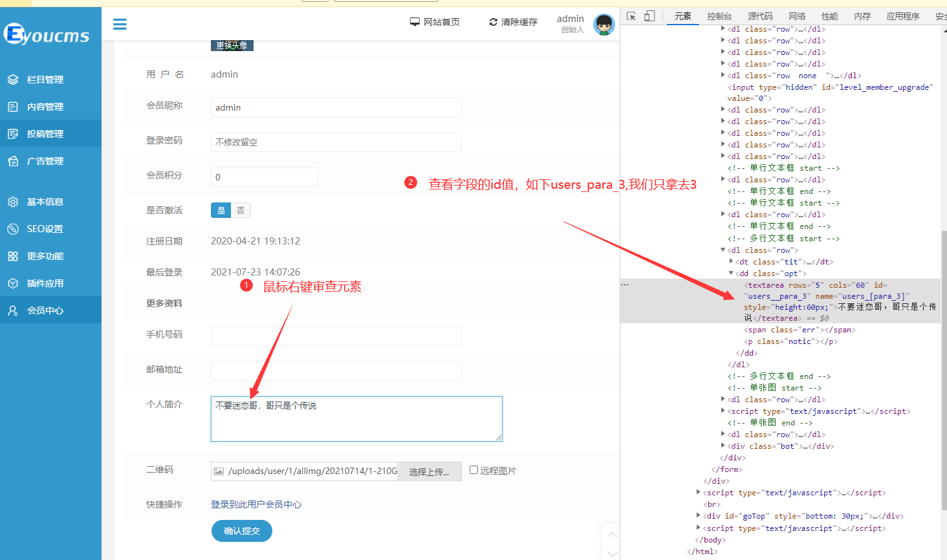This screenshot has height=560, width=947.
Task: Collapse the dd class="opt" node
Action: point(732,274)
